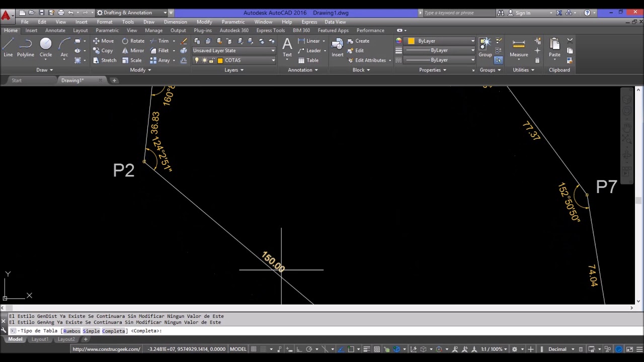This screenshot has width=644, height=362.
Task: Open the Express menu
Action: [309, 22]
